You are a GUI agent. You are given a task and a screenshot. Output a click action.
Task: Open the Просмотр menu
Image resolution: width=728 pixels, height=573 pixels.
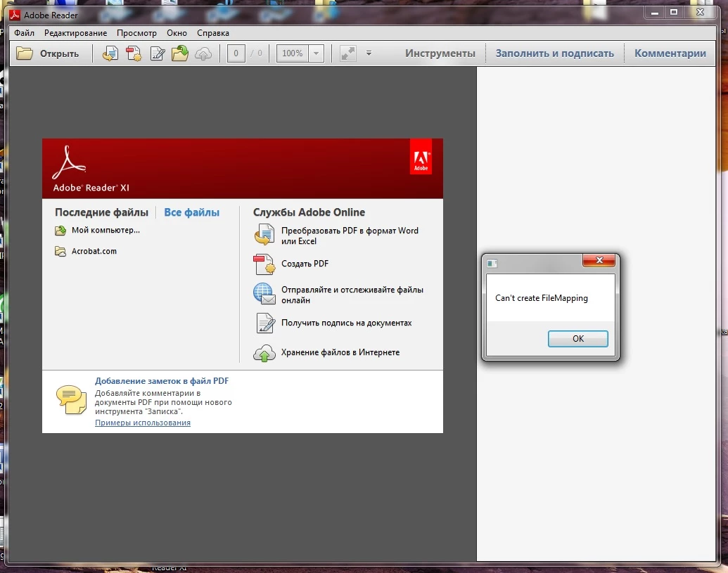[x=136, y=33]
